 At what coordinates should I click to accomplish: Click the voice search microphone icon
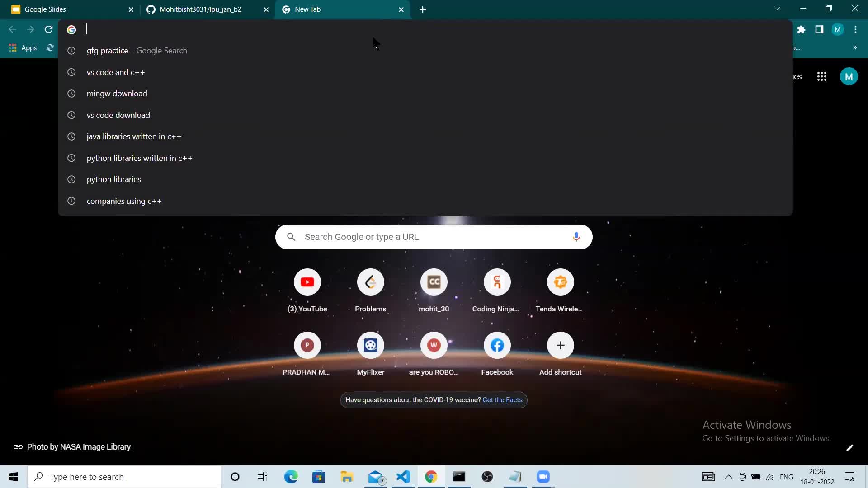576,237
